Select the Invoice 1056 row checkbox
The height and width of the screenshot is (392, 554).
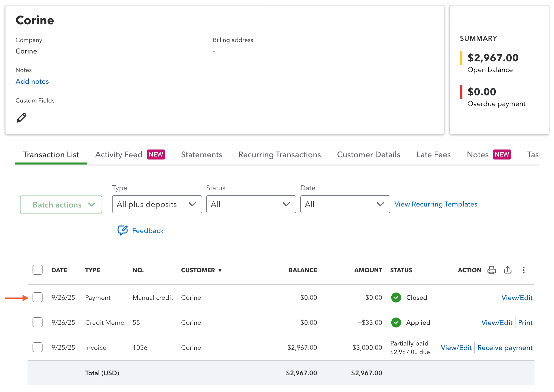[x=38, y=347]
